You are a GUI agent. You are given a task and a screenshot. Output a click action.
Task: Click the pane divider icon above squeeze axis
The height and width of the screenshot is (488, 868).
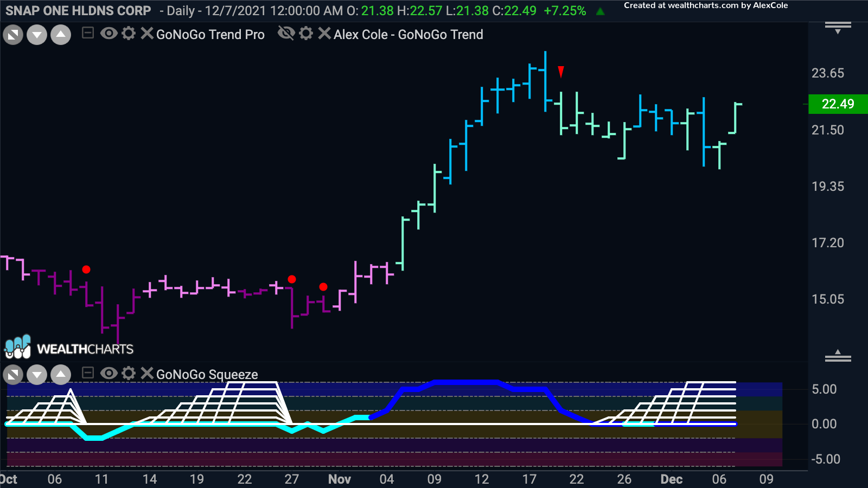click(x=838, y=356)
